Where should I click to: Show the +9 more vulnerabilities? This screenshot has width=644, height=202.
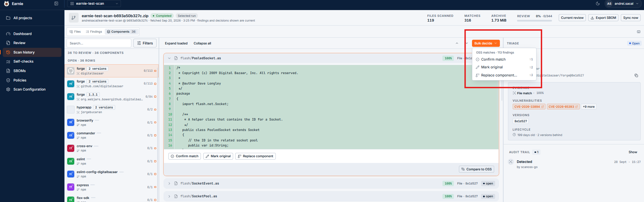589,107
